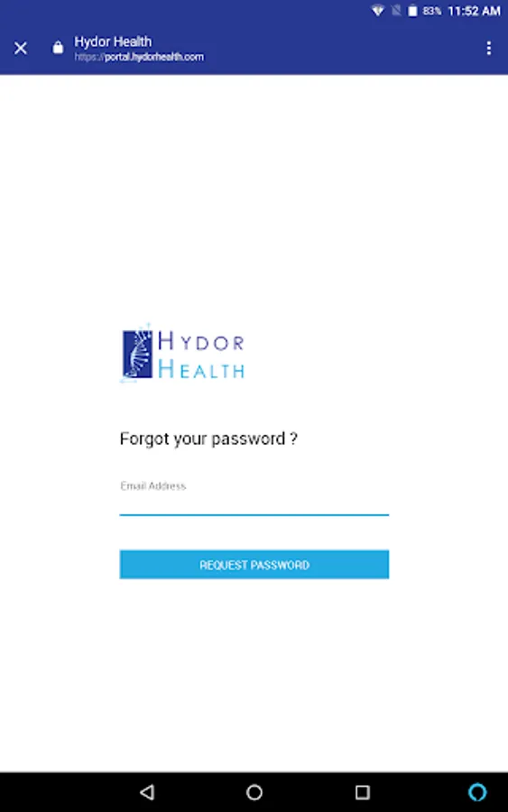The height and width of the screenshot is (812, 508).
Task: Tap the Android back navigation triangle
Action: 147,792
